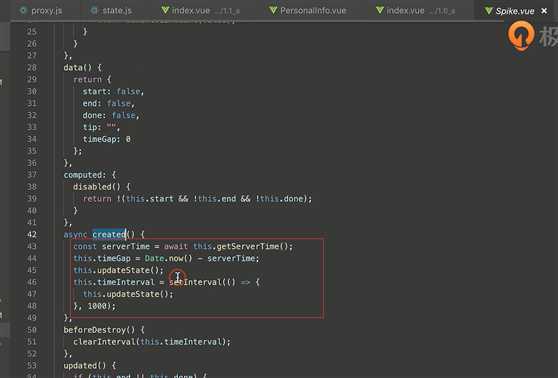Close the Spike.vue tab
Screen dimensions: 558x378
point(544,11)
